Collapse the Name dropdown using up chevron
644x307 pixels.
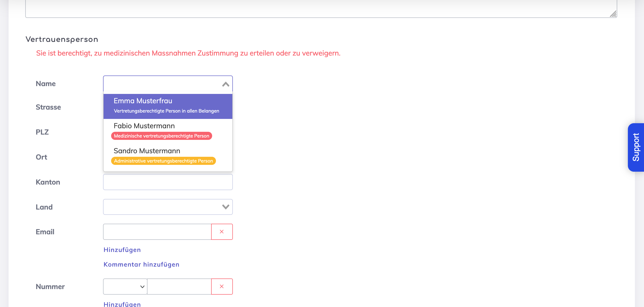click(x=226, y=84)
